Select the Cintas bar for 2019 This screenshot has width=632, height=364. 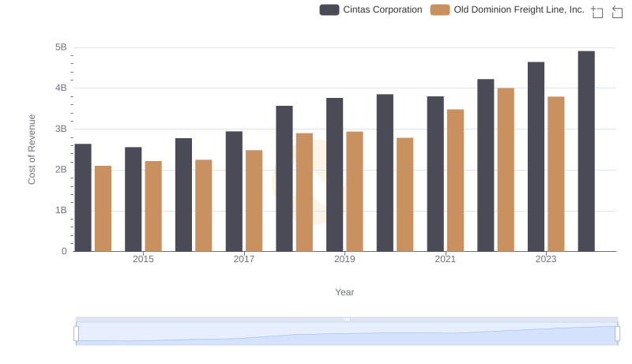point(334,174)
